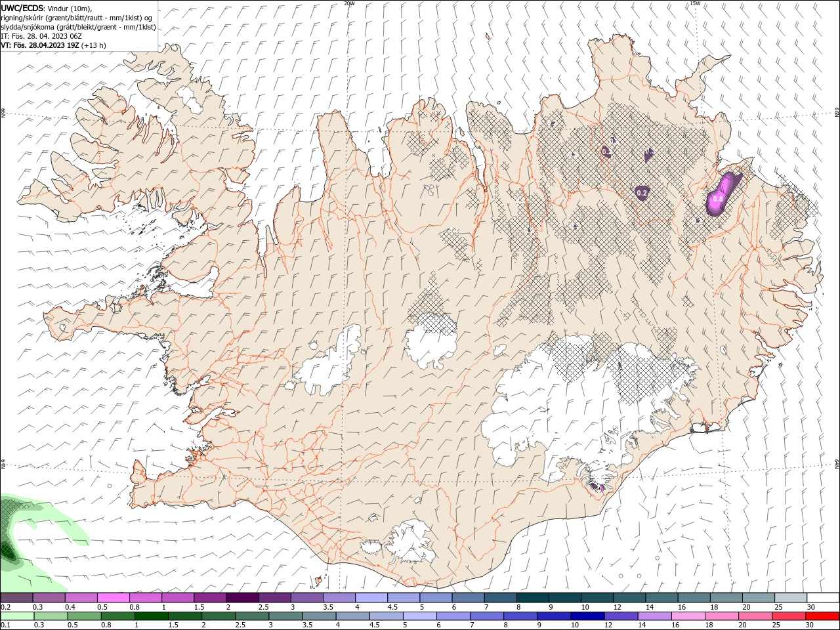Pick the white swatch labeled 30, top row

point(823,598)
